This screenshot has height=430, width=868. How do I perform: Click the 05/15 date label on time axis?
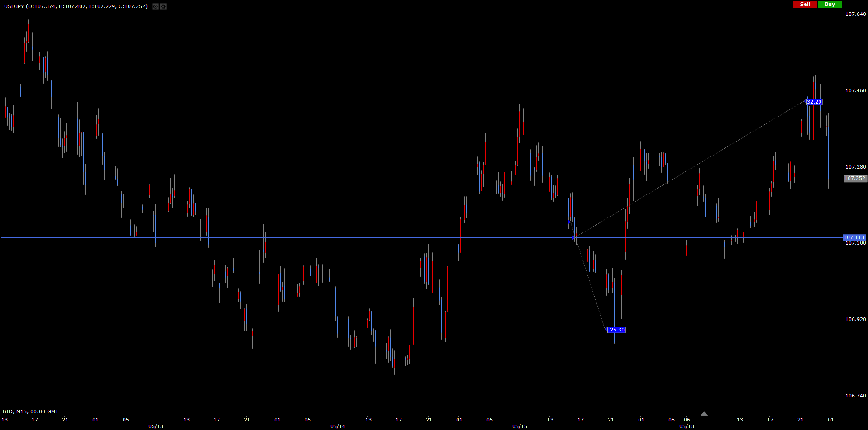(520, 426)
